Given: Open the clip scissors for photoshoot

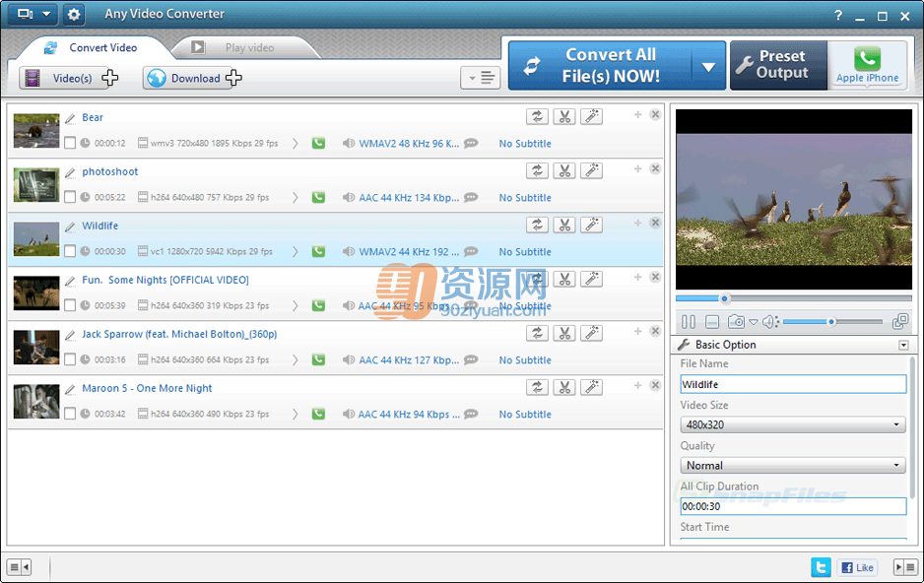Looking at the screenshot, I should 563,170.
